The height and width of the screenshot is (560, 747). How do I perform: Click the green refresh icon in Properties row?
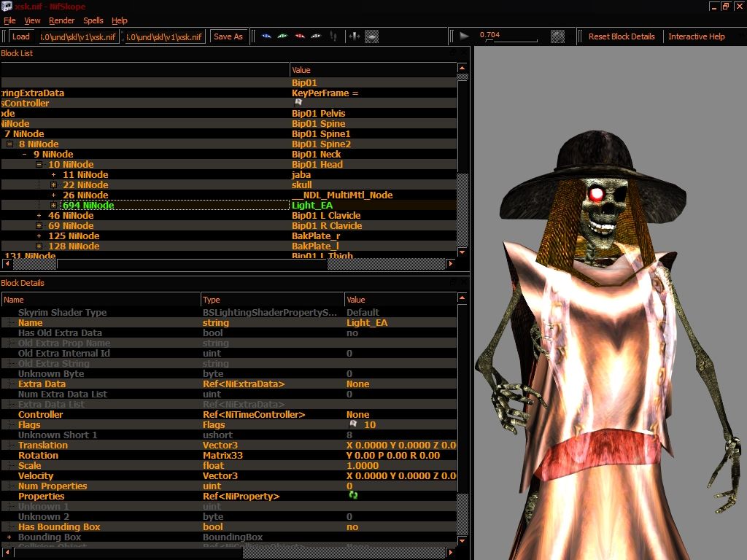[353, 495]
